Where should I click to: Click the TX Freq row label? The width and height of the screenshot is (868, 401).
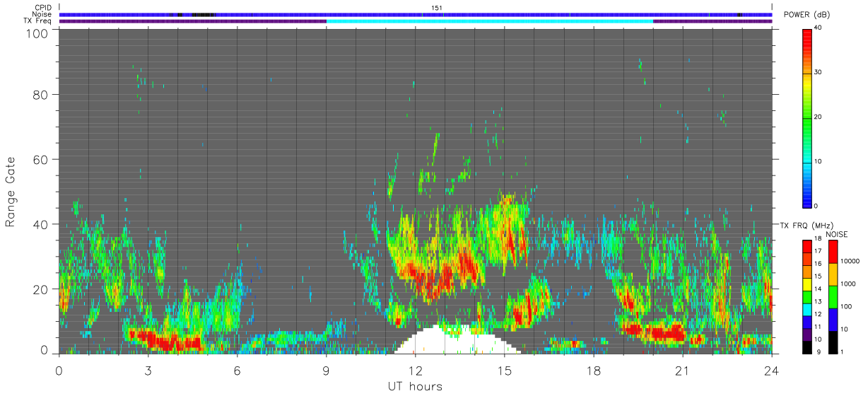pos(38,21)
